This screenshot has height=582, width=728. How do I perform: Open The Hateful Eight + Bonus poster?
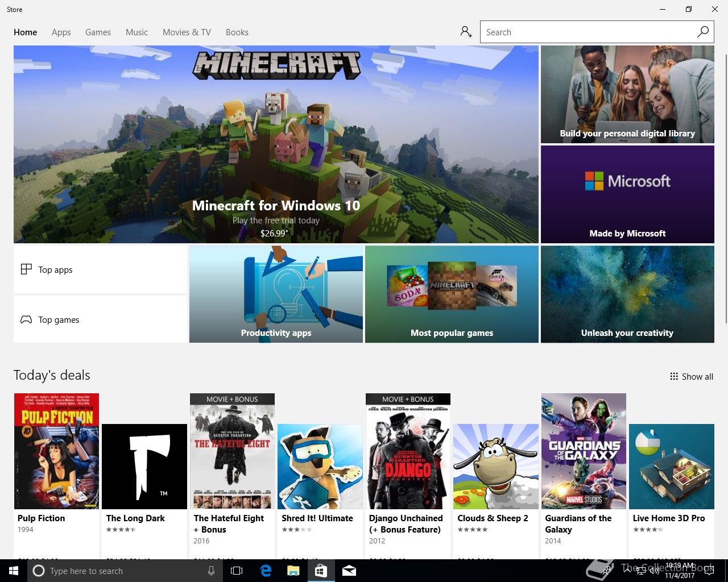click(x=232, y=451)
